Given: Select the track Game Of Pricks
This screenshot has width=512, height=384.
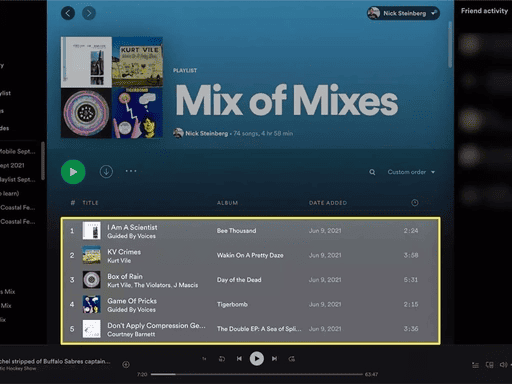Looking at the screenshot, I should click(132, 301).
